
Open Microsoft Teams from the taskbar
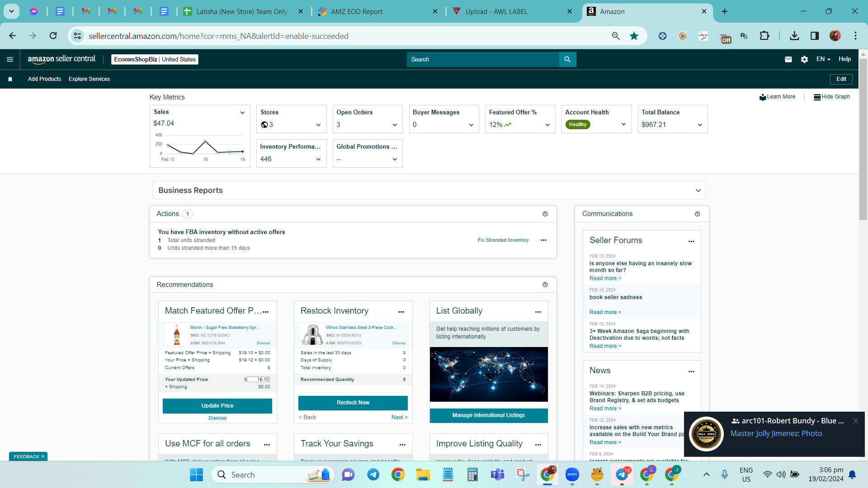[x=498, y=474]
